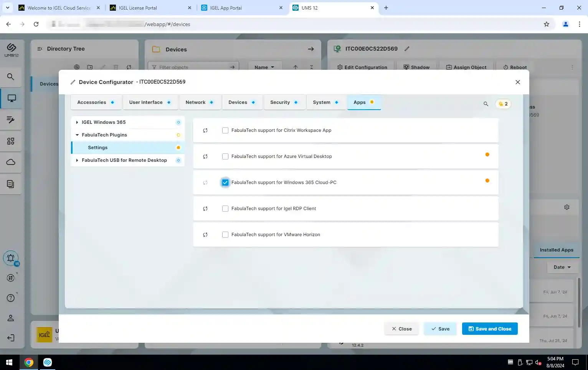
Task: Close the Device Configurator dialog with X
Action: 517,82
